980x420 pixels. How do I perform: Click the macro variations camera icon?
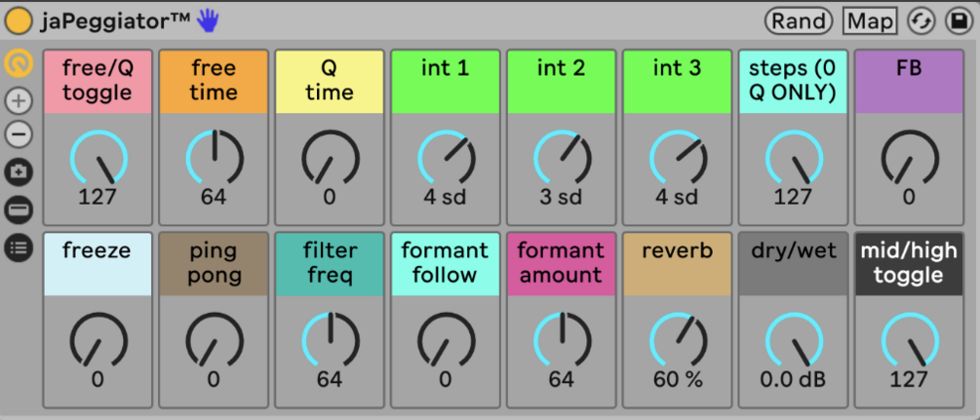tap(19, 172)
